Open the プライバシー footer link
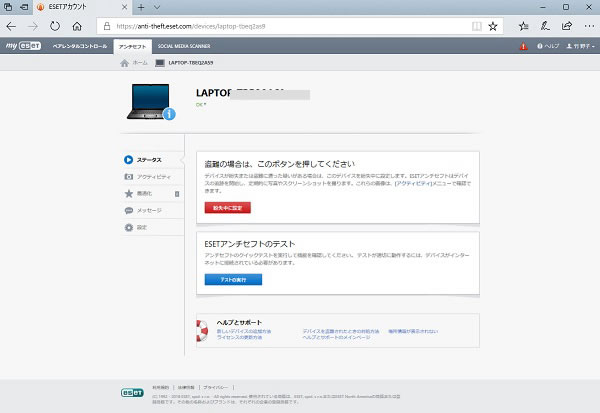Viewport: 600px width, 413px height. point(215,387)
